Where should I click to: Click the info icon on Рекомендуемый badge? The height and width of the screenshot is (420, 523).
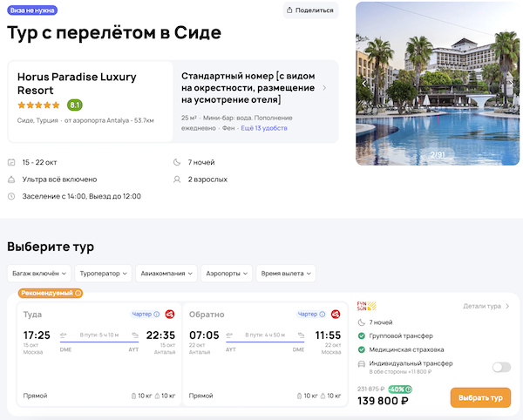(x=78, y=294)
